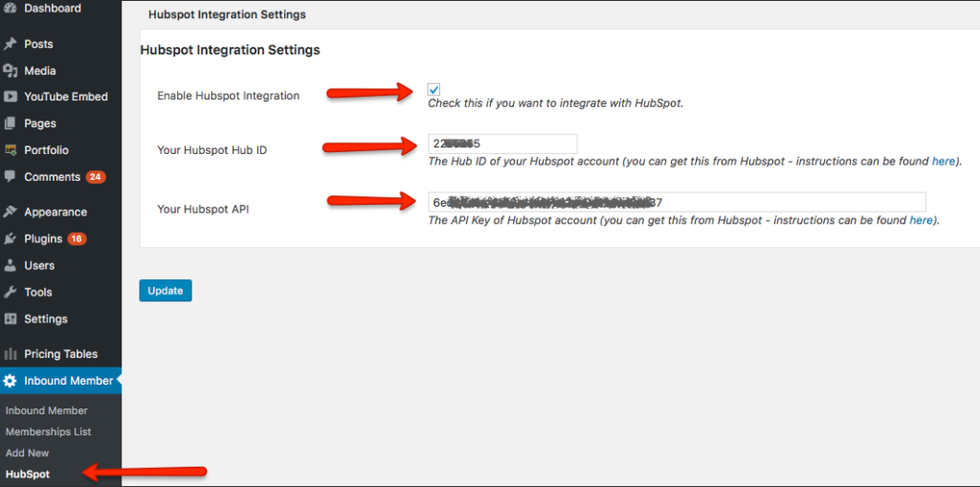Click 'Your Hubspot Hub ID' label
This screenshot has height=487, width=980.
(212, 150)
